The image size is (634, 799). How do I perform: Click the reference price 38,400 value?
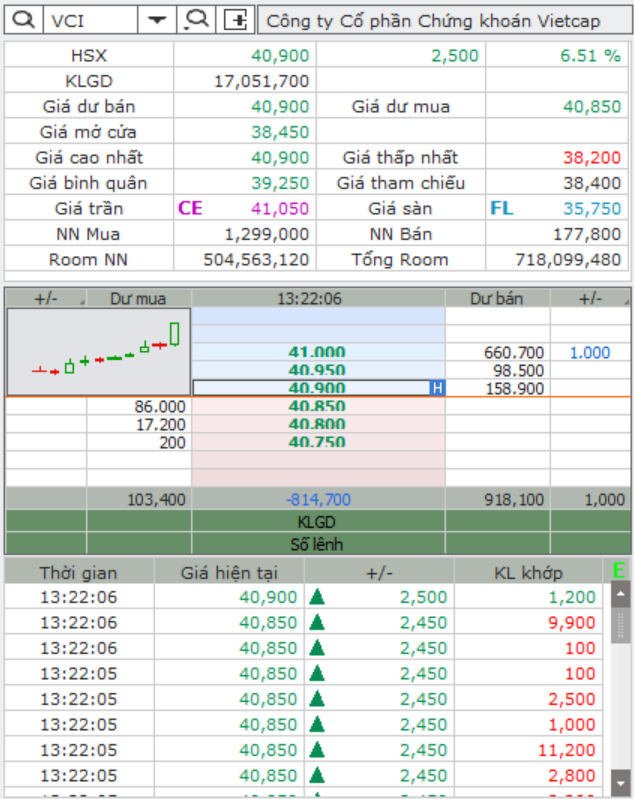click(592, 183)
